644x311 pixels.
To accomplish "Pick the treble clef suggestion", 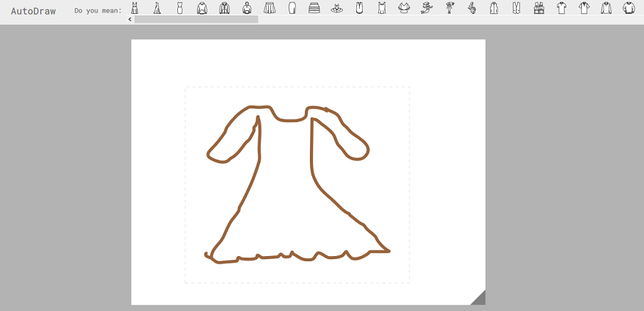I will click(x=472, y=8).
